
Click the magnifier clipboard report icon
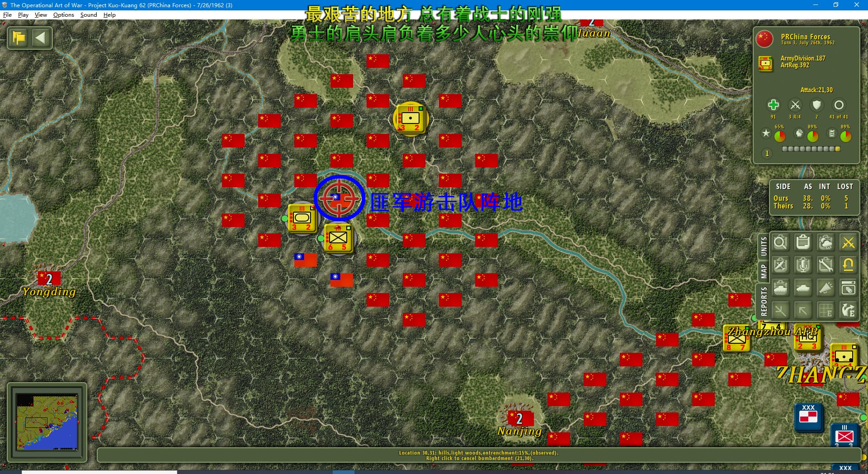coord(780,243)
